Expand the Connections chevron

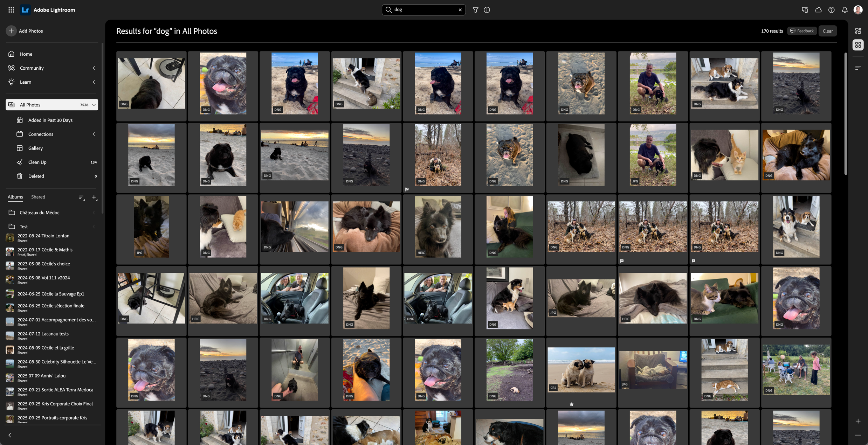pyautogui.click(x=94, y=134)
